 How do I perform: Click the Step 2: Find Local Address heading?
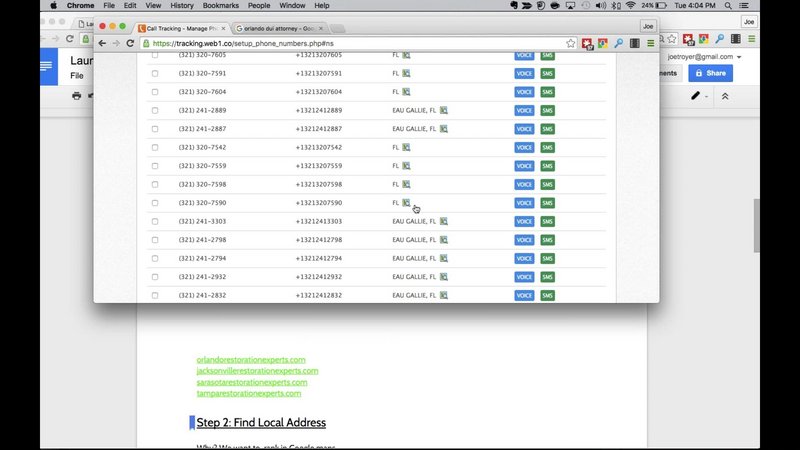pos(261,422)
